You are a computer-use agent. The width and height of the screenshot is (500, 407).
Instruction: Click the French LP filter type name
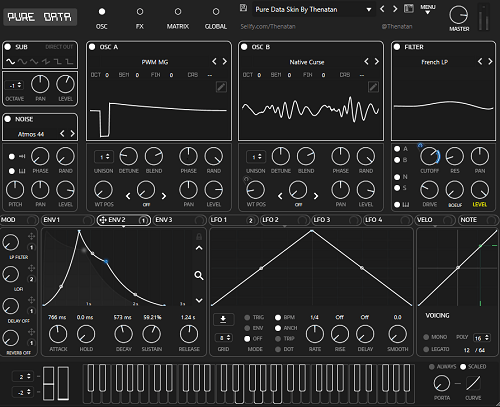point(434,62)
